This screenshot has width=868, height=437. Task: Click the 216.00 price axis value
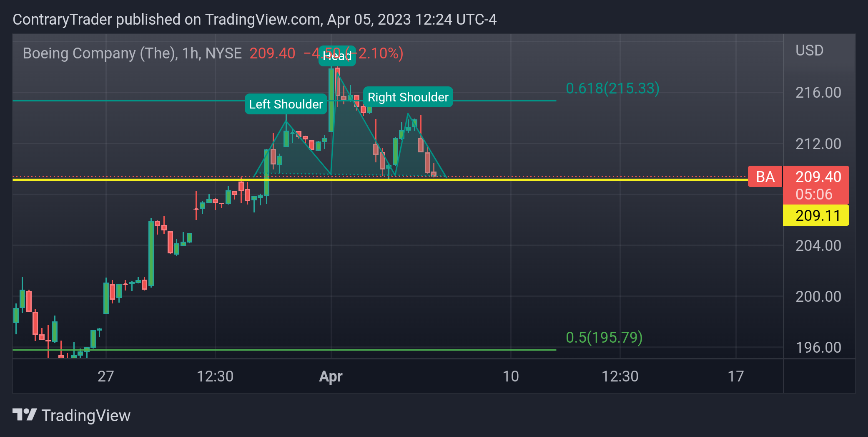[818, 93]
